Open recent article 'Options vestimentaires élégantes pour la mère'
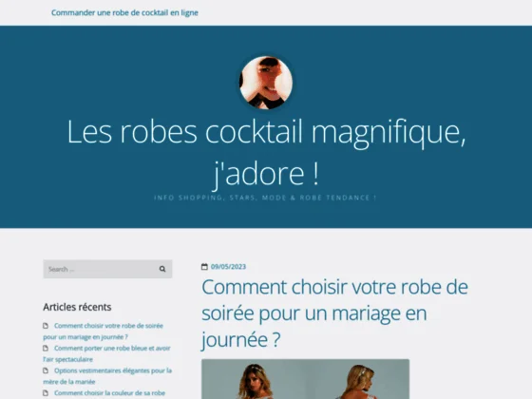The height and width of the screenshot is (399, 532). pyautogui.click(x=107, y=376)
